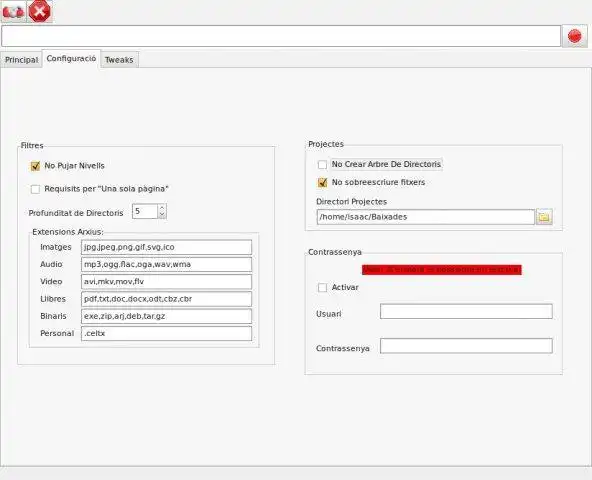Toggle No sobreescriure fitxers checkbox

click(x=322, y=182)
